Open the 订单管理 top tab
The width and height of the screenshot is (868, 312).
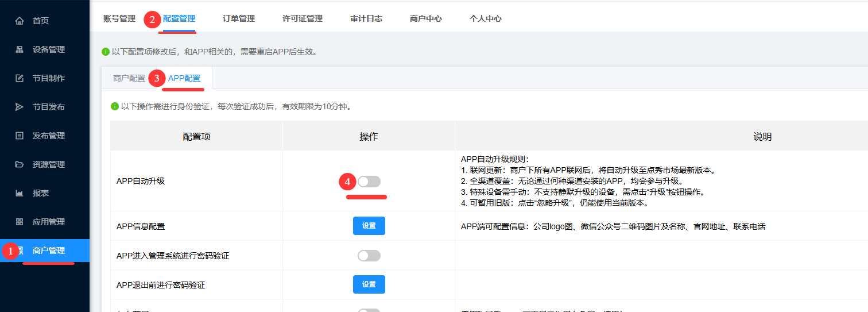239,18
